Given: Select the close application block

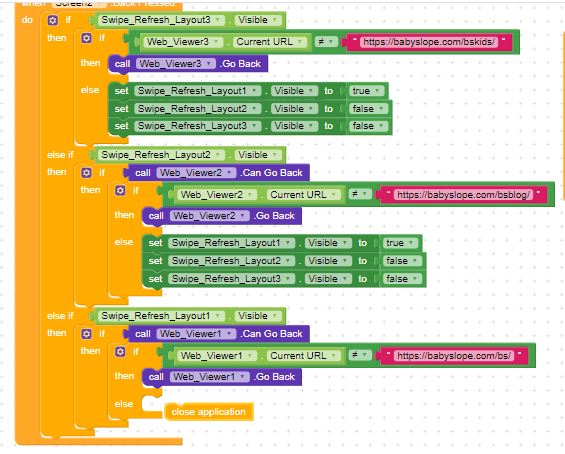Looking at the screenshot, I should (209, 412).
